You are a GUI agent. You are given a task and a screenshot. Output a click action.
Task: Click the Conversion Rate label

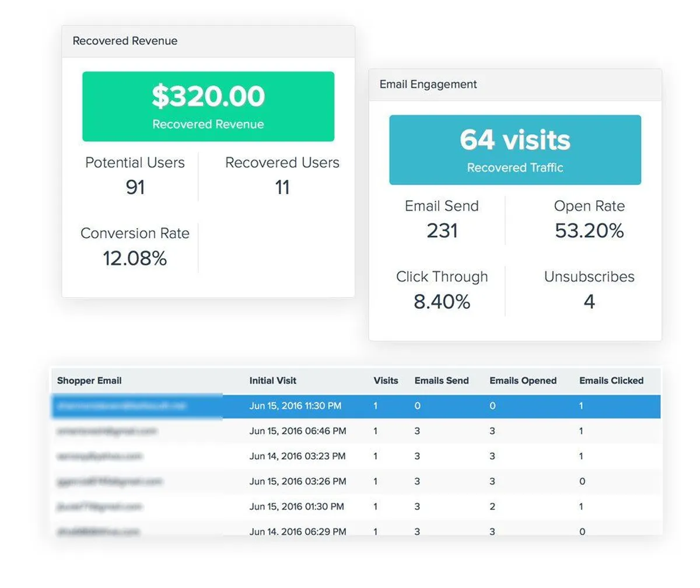[135, 233]
